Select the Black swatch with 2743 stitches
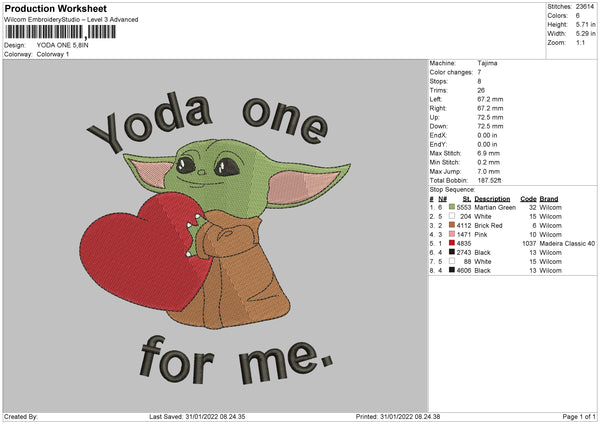 [452, 252]
